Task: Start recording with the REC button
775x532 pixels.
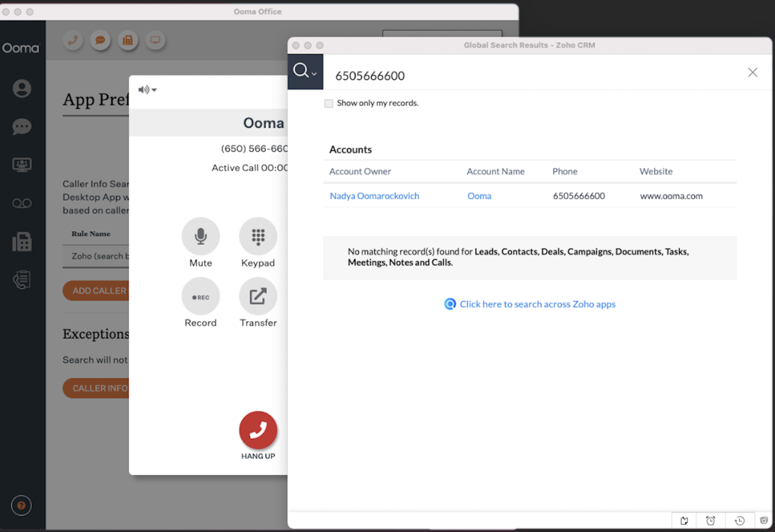Action: point(201,296)
